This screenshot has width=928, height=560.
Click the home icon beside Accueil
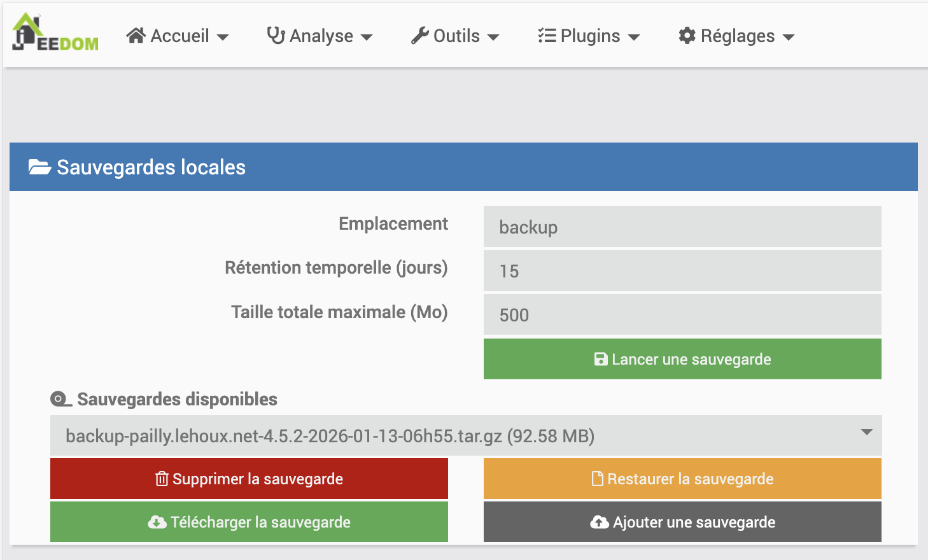click(x=136, y=36)
